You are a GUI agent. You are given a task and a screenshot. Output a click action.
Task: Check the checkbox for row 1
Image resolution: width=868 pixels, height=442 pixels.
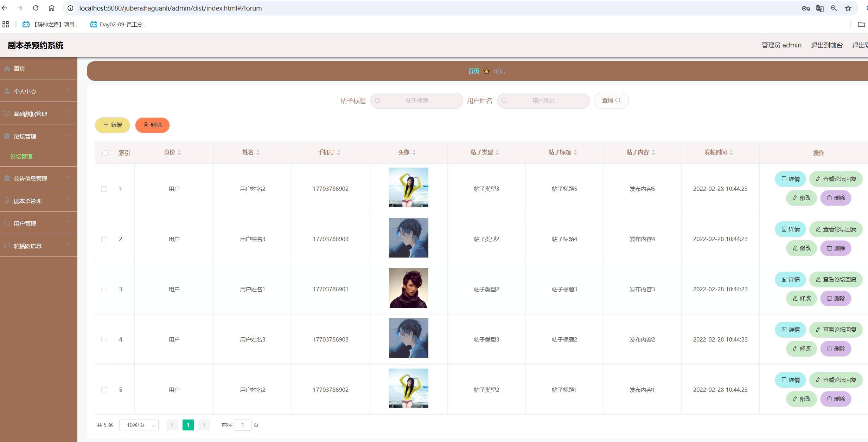point(104,189)
